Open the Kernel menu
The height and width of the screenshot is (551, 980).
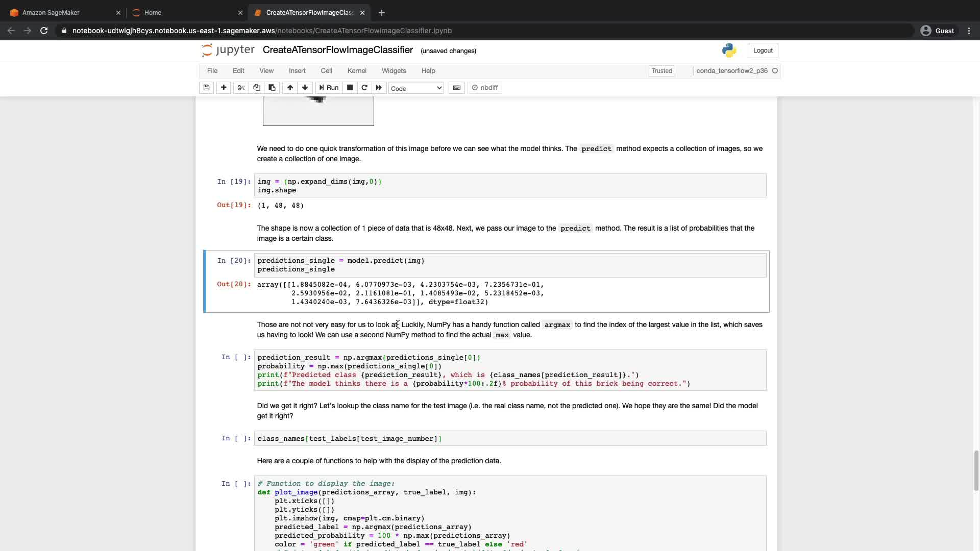coord(357,71)
